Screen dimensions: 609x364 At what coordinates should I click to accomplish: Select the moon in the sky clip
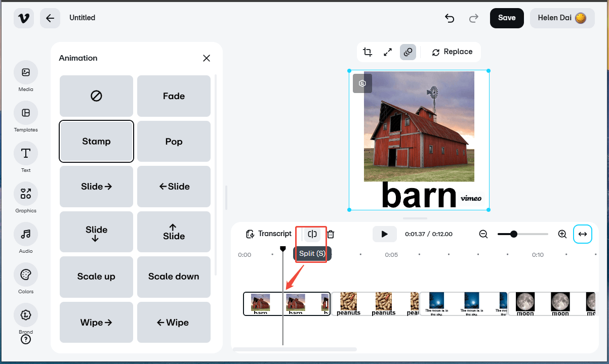[x=464, y=304]
